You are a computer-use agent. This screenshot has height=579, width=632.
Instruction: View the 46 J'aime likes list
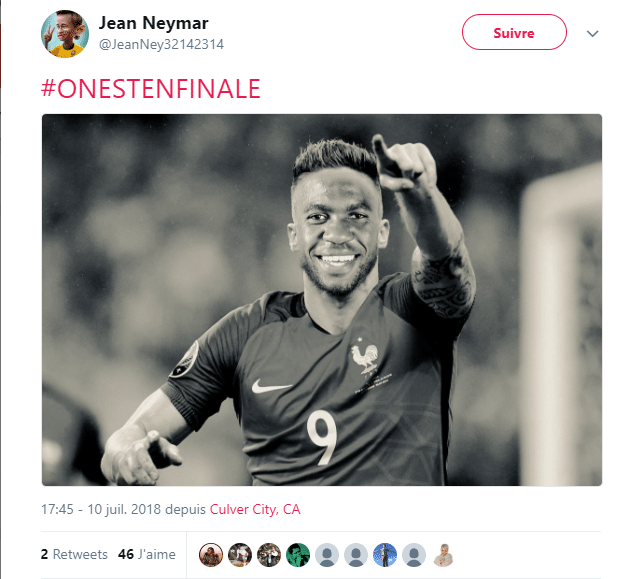click(146, 554)
